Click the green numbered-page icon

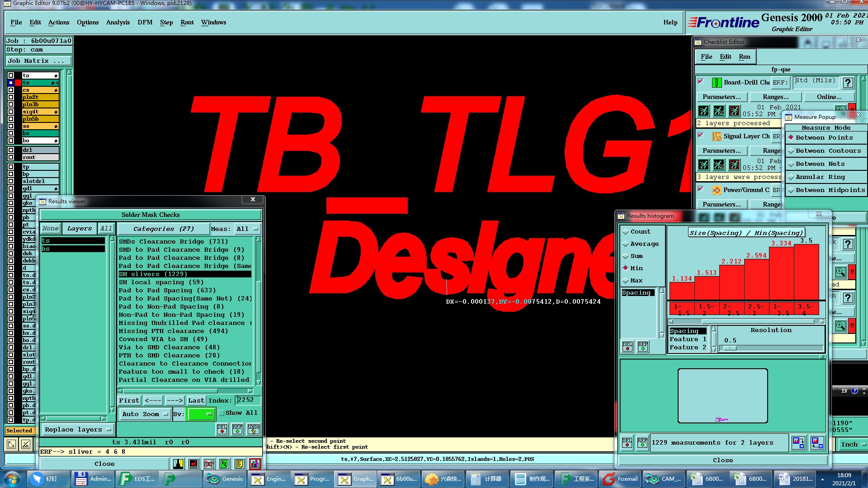point(224,464)
